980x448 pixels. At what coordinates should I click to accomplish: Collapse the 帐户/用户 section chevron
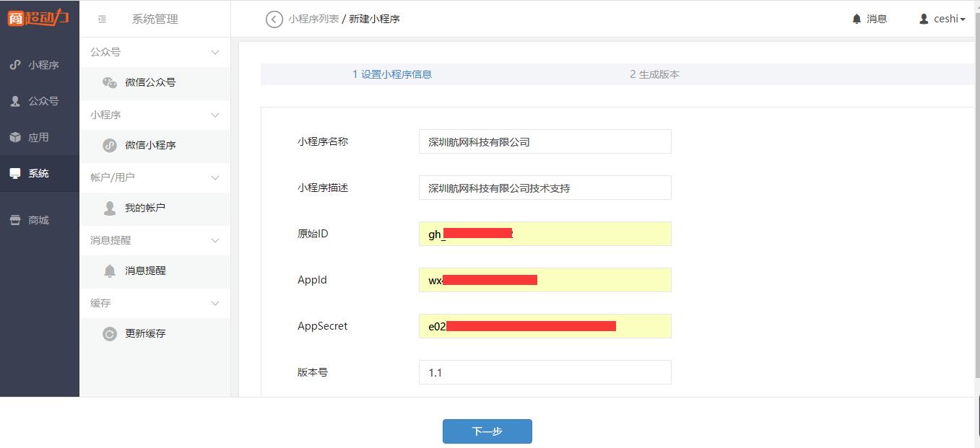click(x=214, y=177)
